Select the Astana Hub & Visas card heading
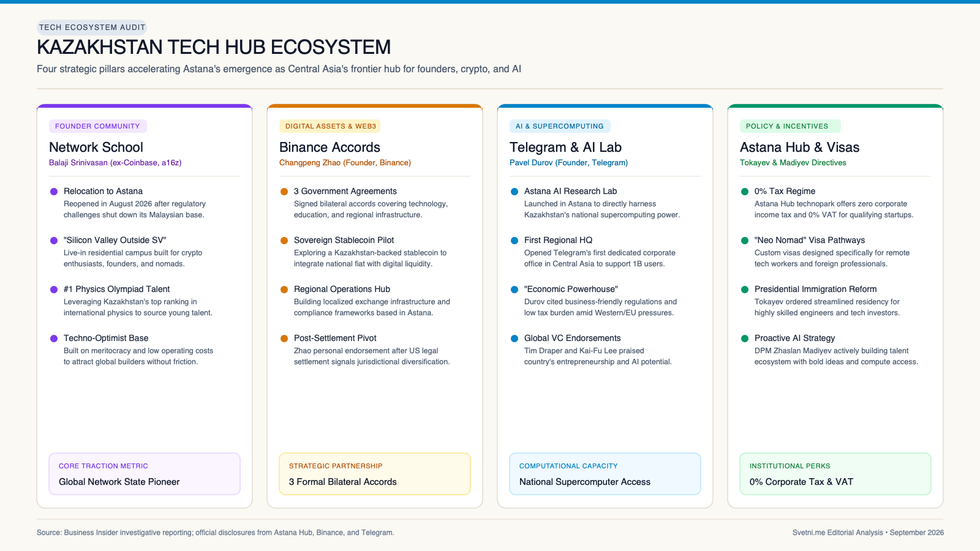Screen dimensions: 980x551 pos(799,148)
